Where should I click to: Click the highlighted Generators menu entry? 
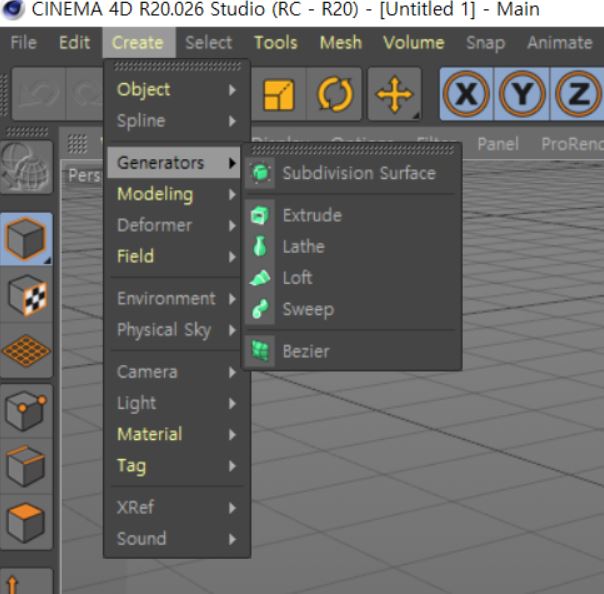(174, 163)
